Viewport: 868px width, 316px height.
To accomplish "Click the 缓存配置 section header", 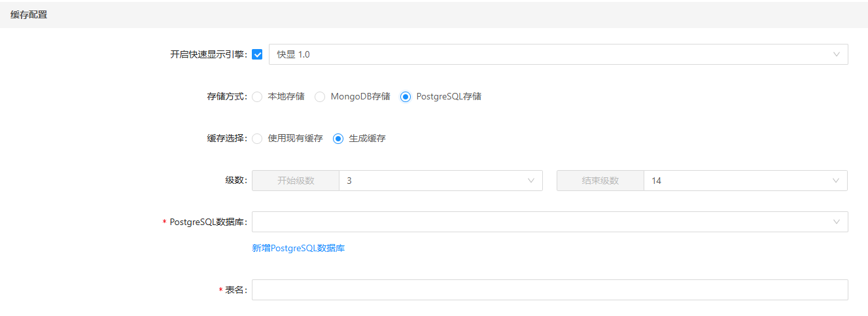I will [x=29, y=14].
